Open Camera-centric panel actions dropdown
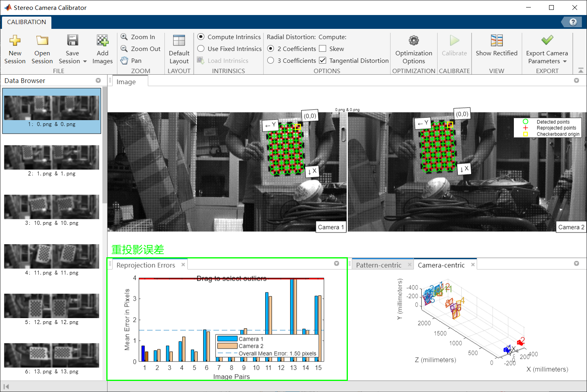 pos(576,264)
